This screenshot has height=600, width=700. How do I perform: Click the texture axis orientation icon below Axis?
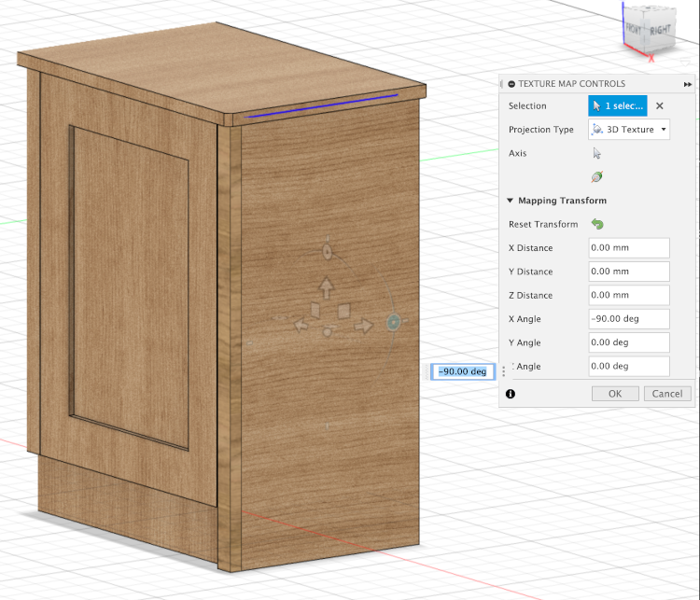(597, 175)
